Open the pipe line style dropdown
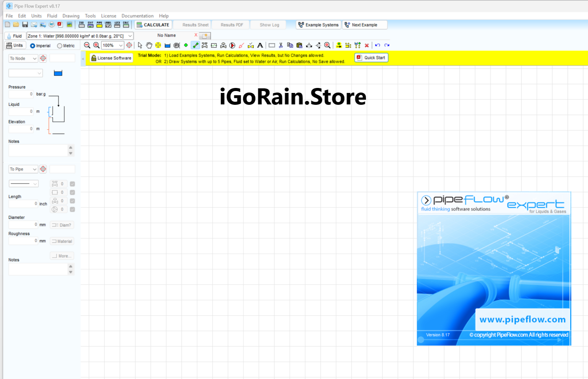Image resolution: width=588 pixels, height=379 pixels. [x=24, y=184]
